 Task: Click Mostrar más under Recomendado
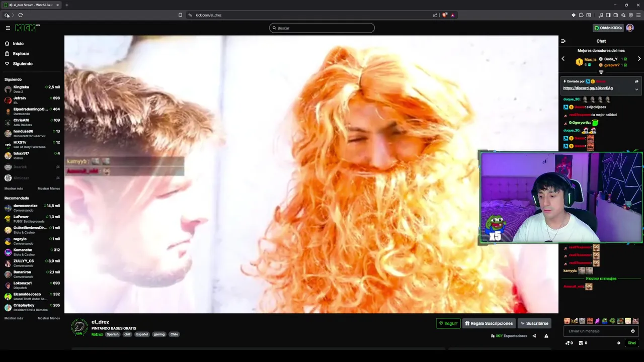click(x=14, y=318)
